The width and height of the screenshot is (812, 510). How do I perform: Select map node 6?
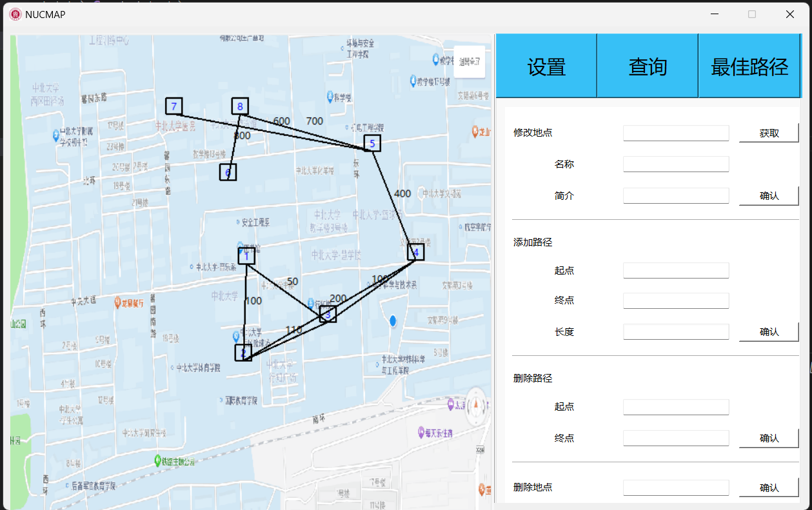228,172
